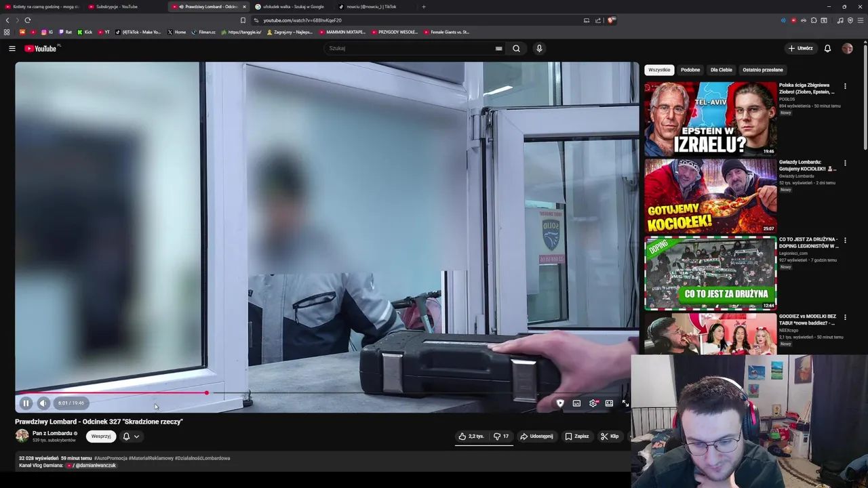The image size is (868, 488).
Task: Expand the notification bell dropdown for the channel
Action: click(131, 436)
